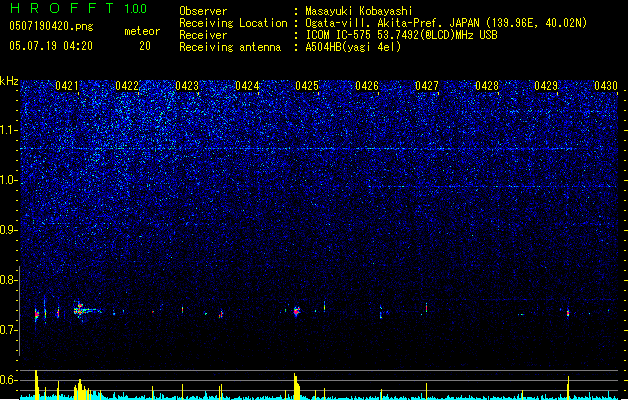Click the tallest yellow intensity peak at chart start
629x400 pixels.
pos(36,384)
